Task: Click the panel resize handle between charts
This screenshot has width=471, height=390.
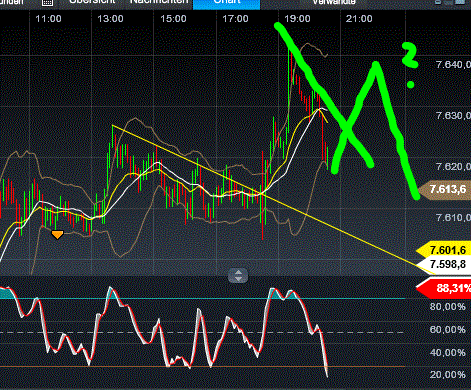Action: (x=238, y=276)
